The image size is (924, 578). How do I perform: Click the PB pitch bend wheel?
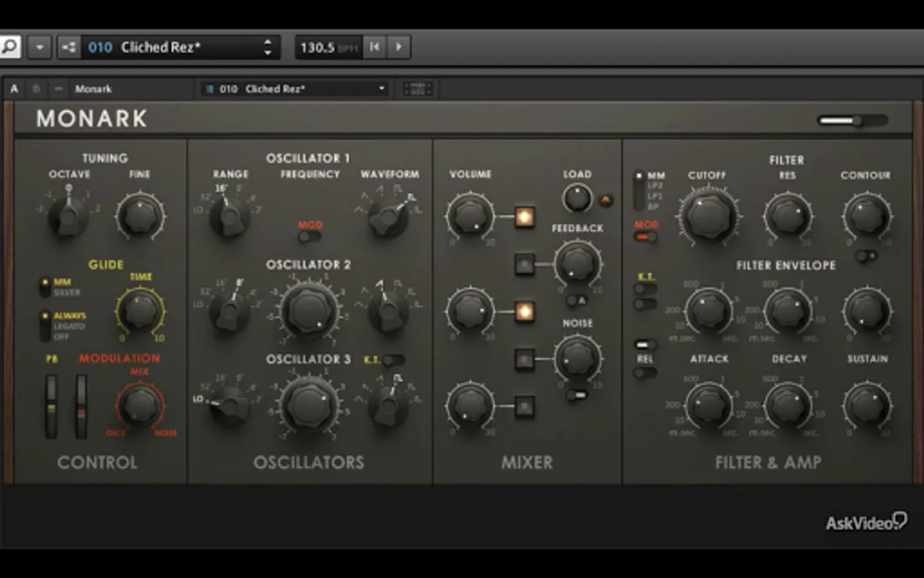[x=51, y=407]
